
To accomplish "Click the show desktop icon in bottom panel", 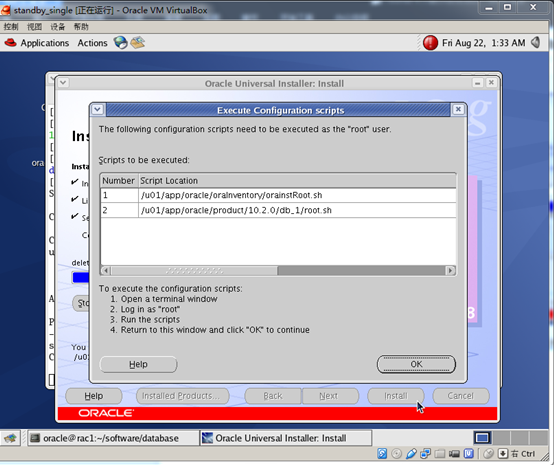I will (10, 438).
